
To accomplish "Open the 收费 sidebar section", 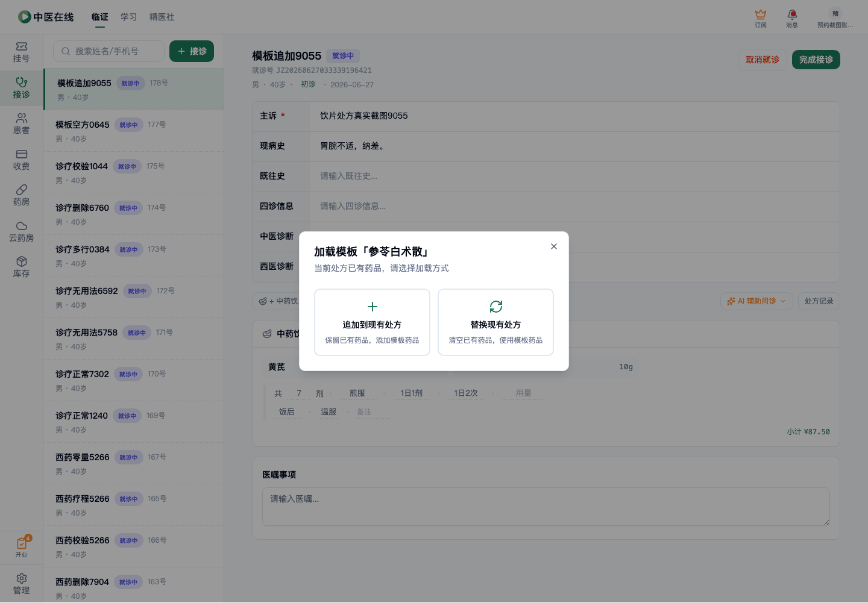I will [22, 160].
